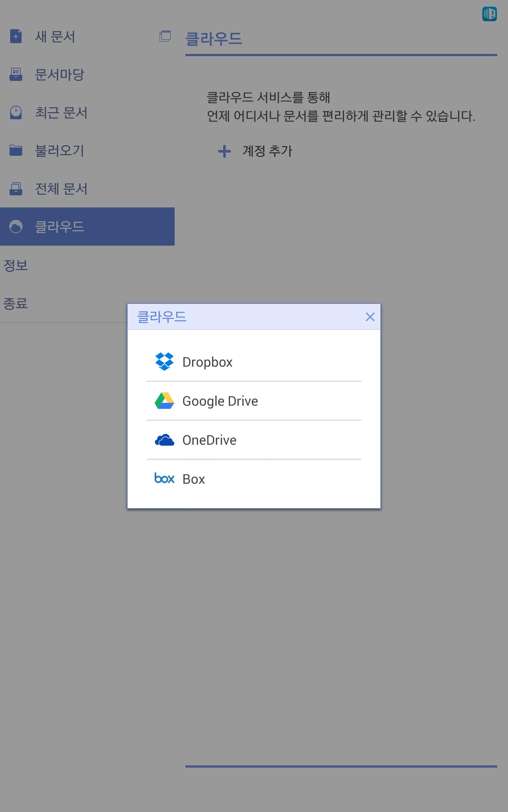Select Dropbox in the cloud dialog
The width and height of the screenshot is (508, 812).
point(254,362)
